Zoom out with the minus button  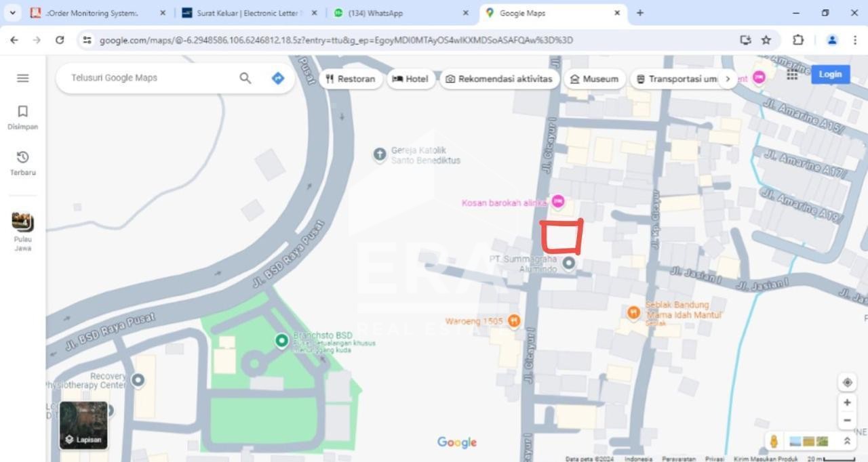pos(847,421)
